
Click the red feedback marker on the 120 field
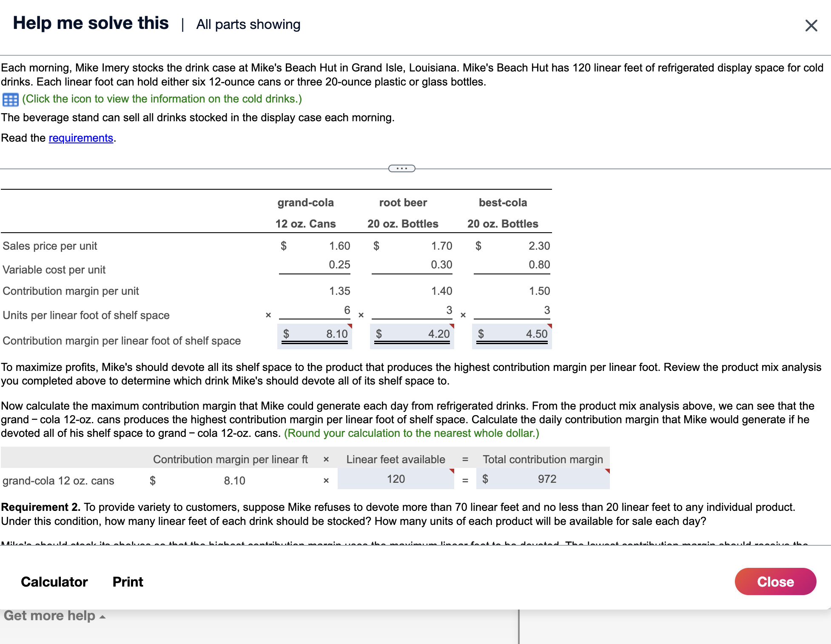coord(451,470)
